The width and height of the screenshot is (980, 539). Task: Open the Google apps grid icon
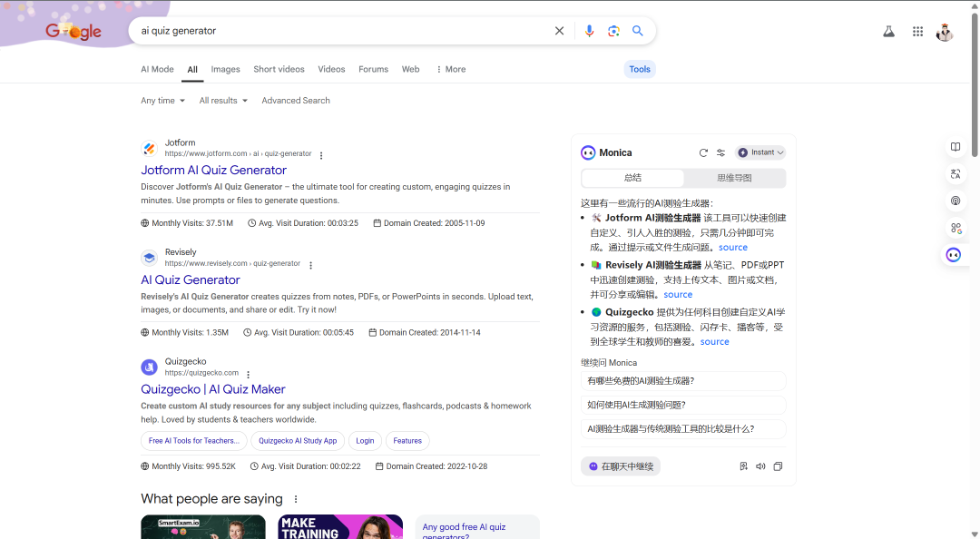click(917, 31)
